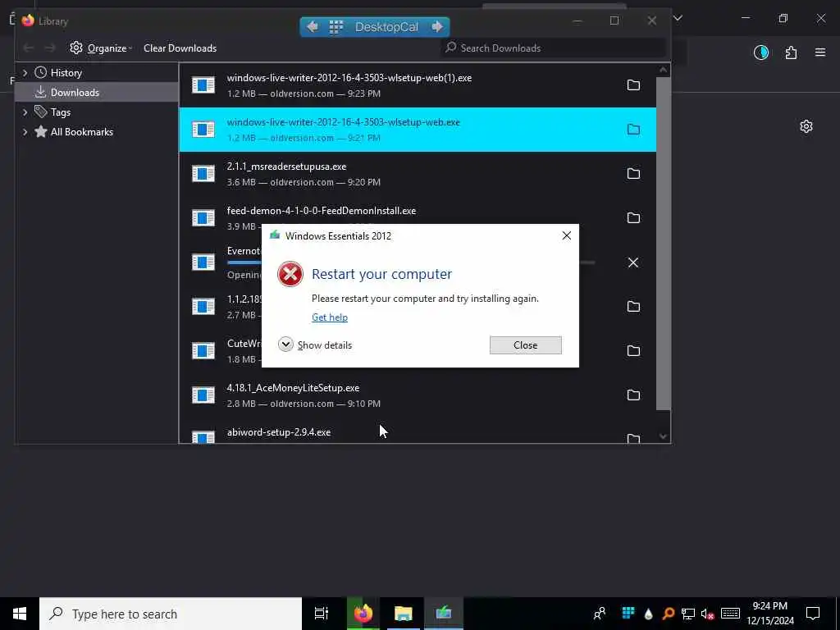Open the Organize dropdown menu
This screenshot has width=840, height=630.
pos(102,48)
